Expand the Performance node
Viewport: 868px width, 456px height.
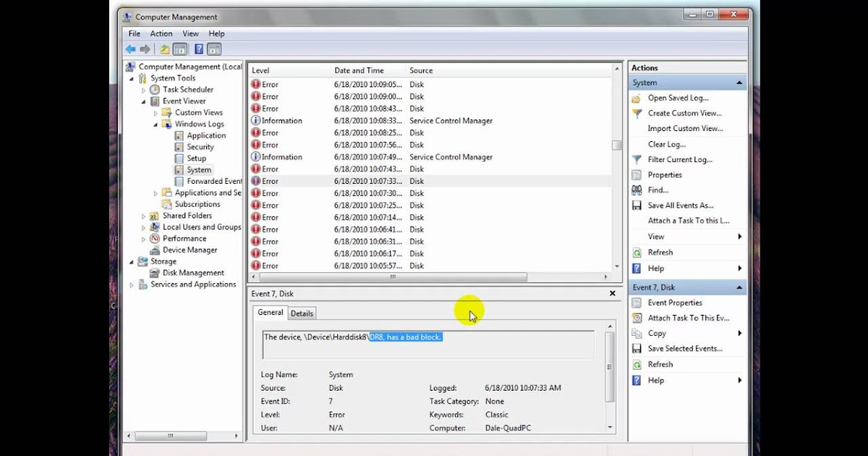pyautogui.click(x=143, y=239)
